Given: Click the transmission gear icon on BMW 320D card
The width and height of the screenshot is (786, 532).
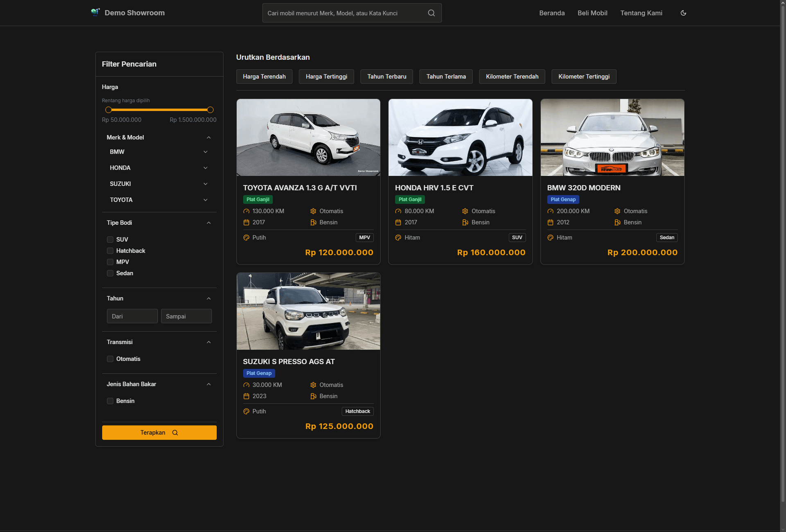Looking at the screenshot, I should (617, 211).
